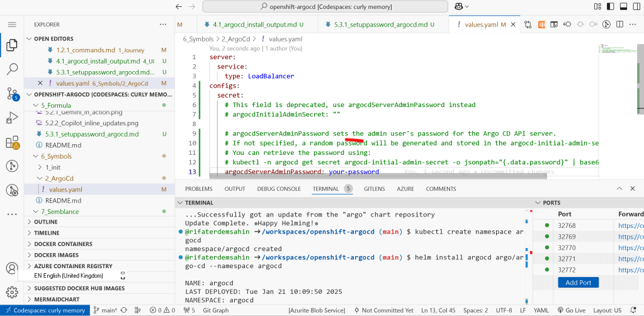Open changes with previous revision
This screenshot has height=316, width=644.
[x=567, y=25]
